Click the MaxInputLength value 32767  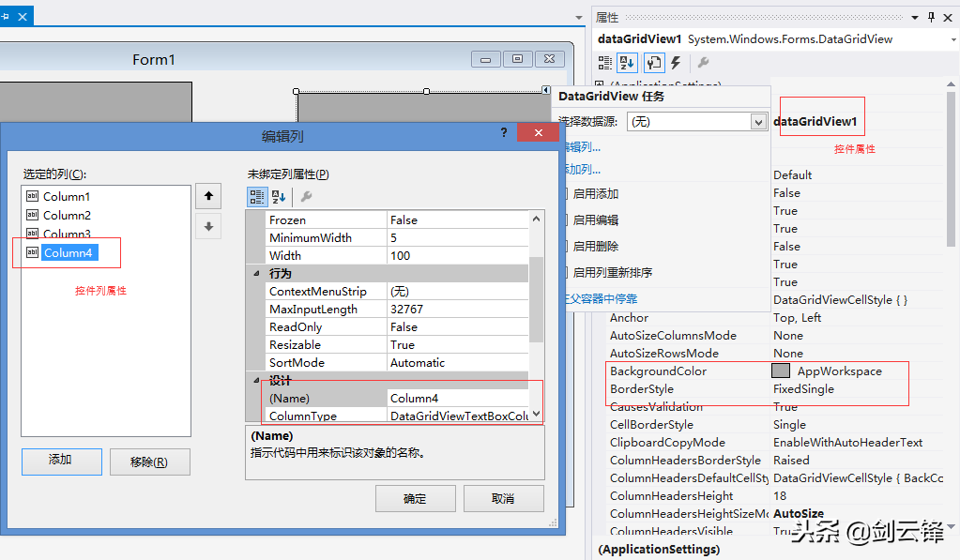[458, 309]
